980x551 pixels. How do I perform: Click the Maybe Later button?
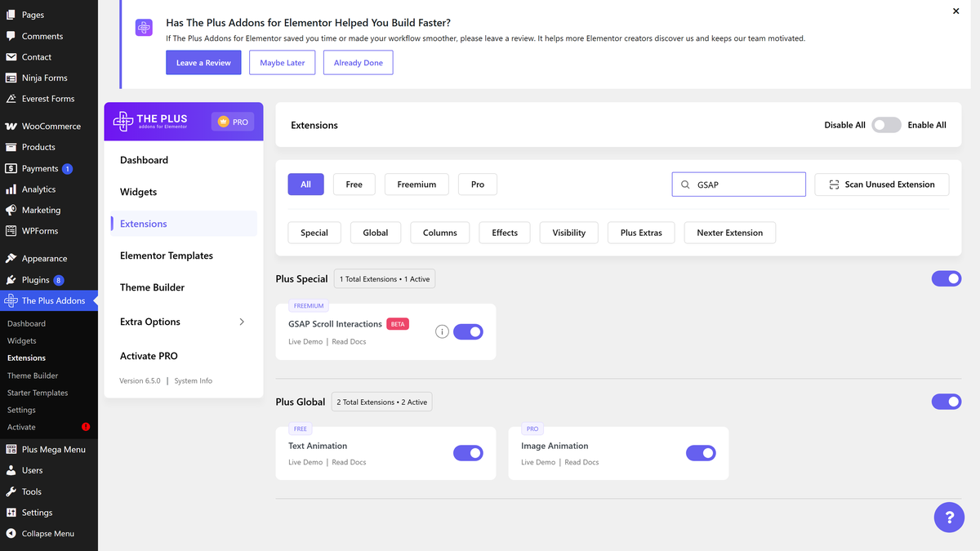[x=283, y=63]
